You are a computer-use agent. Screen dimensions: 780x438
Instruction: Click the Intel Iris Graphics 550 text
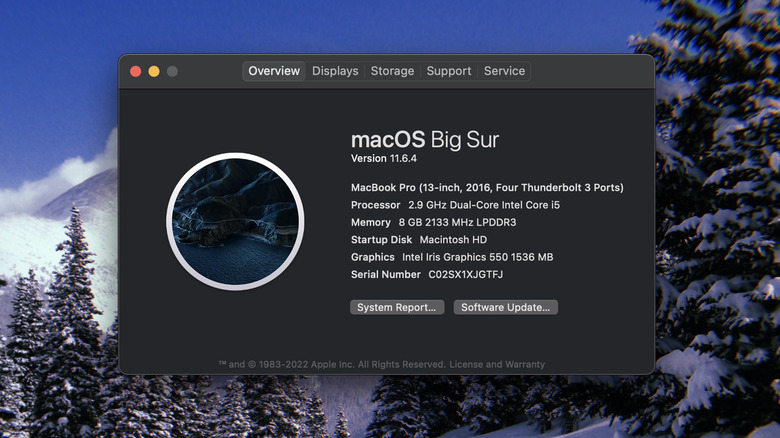coord(477,257)
